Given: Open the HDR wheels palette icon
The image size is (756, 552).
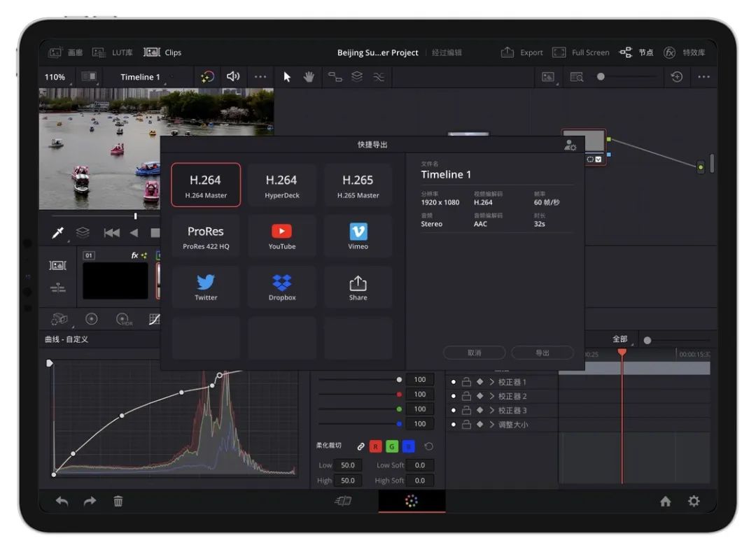Looking at the screenshot, I should pos(123,319).
